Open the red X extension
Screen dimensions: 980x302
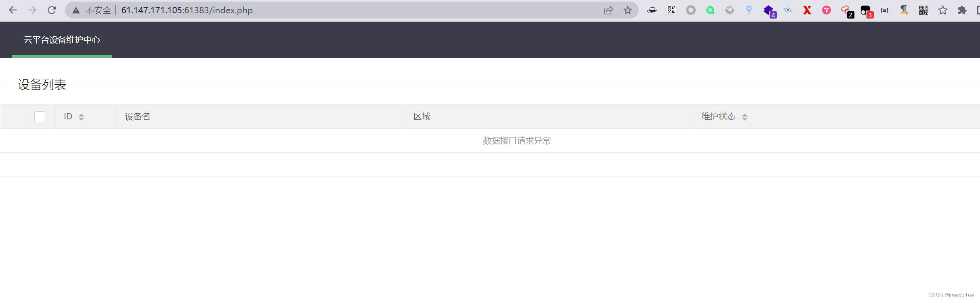tap(807, 10)
